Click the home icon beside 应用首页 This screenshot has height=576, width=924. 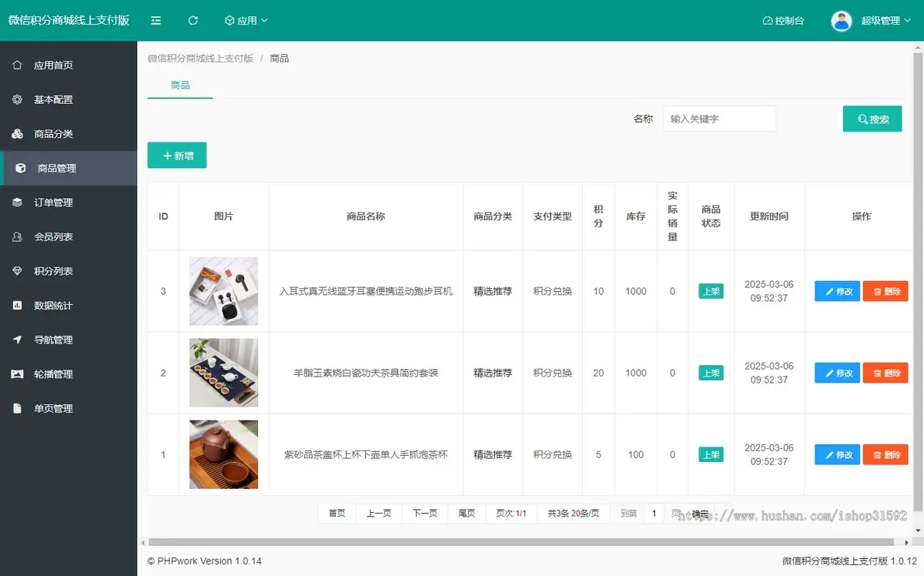coord(17,65)
